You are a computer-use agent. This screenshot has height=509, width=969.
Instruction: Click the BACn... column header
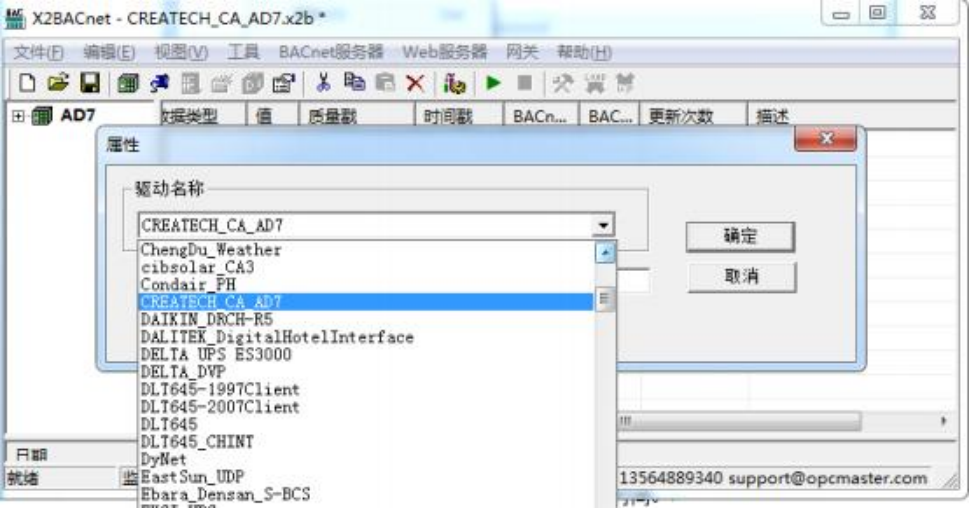(540, 116)
